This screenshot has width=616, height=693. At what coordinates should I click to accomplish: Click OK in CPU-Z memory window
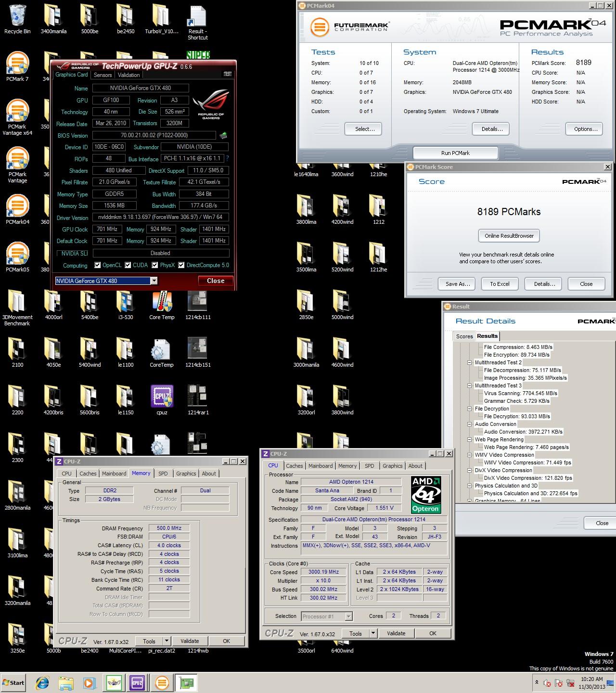226,641
